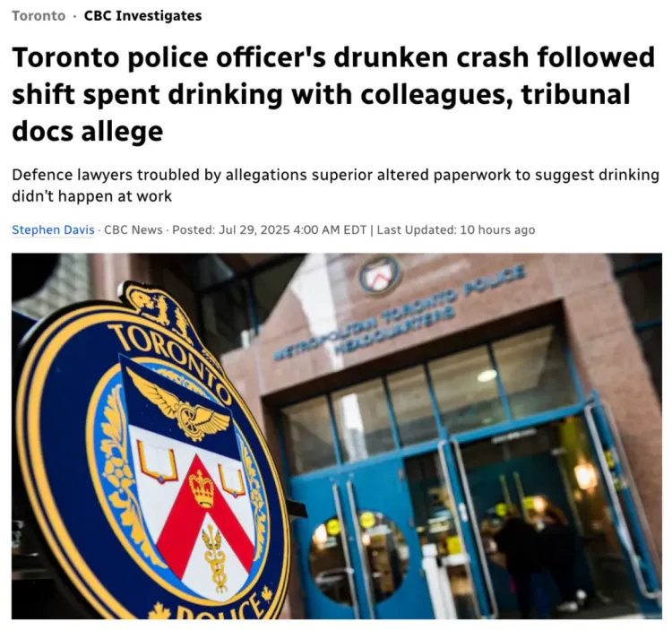The image size is (672, 630).
Task: Open author Stephen Davis's profile link
Action: (x=53, y=229)
